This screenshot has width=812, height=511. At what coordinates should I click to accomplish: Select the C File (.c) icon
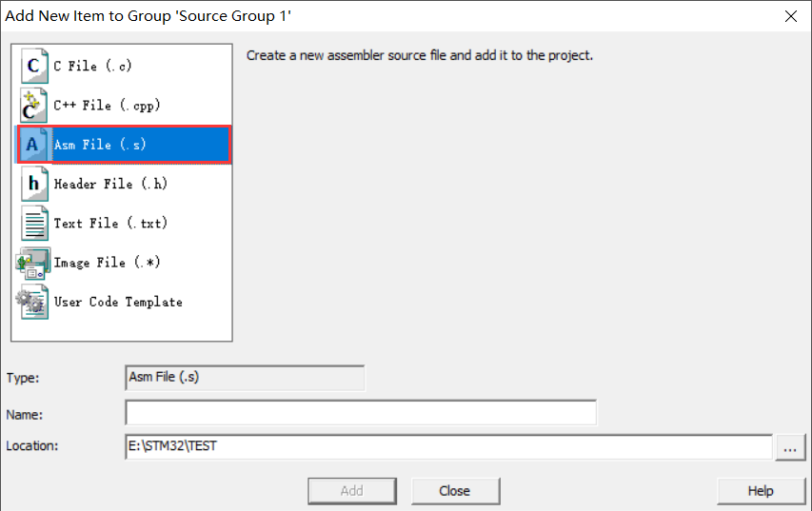point(34,66)
